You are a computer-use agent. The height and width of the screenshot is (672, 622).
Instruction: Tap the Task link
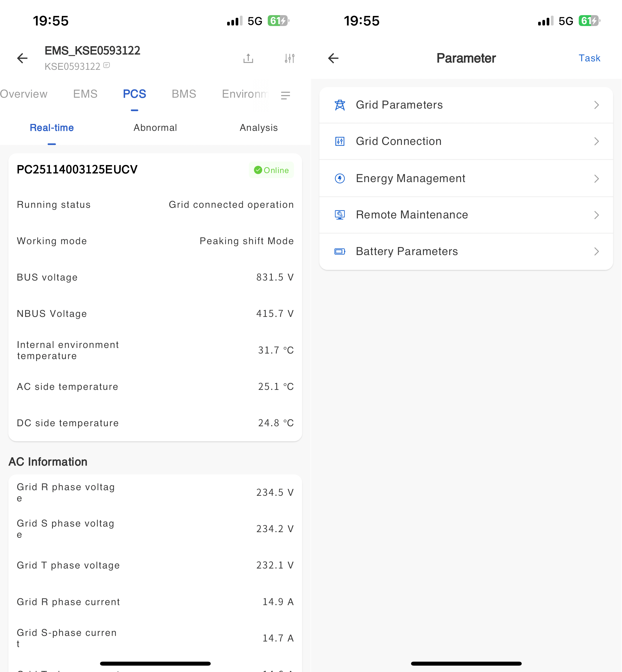(x=589, y=58)
